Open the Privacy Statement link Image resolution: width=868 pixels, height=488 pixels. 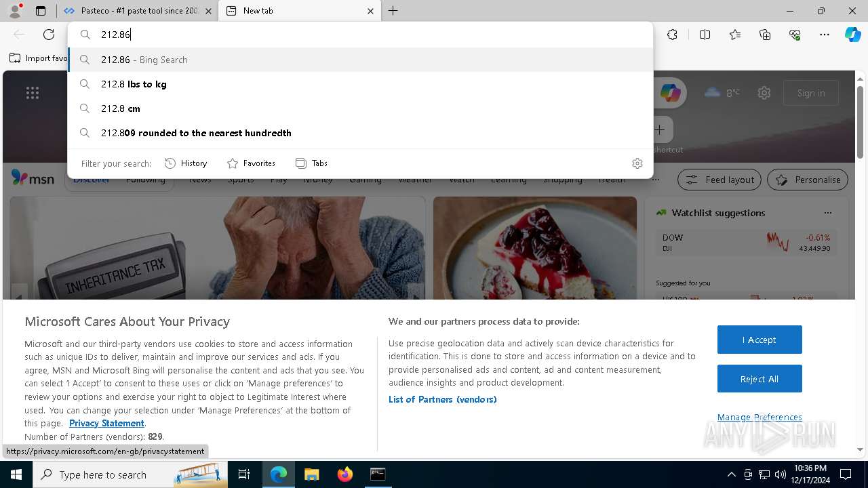pyautogui.click(x=106, y=423)
